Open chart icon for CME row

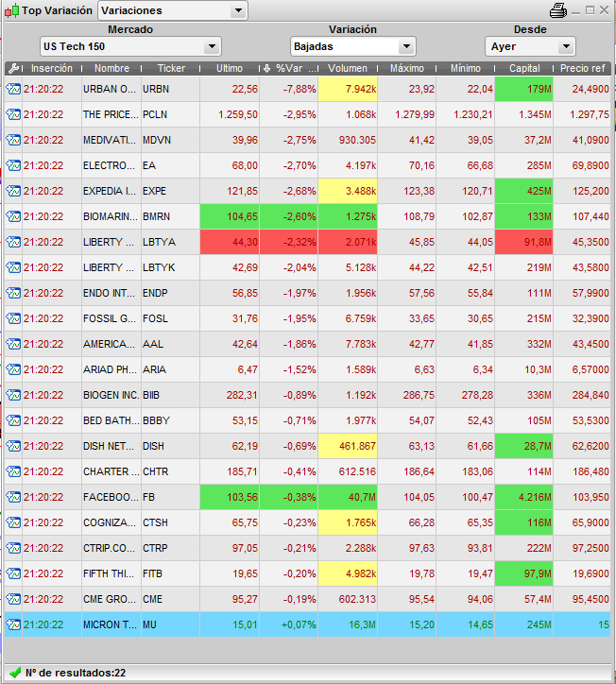13,599
